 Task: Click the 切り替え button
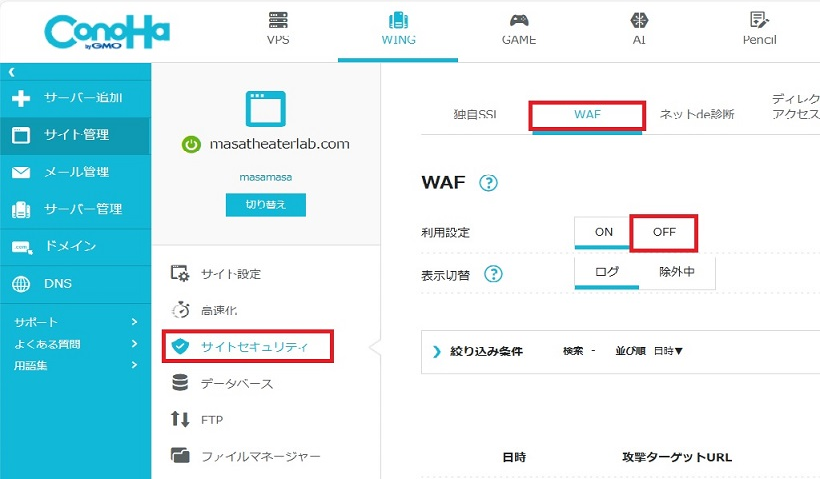click(x=265, y=204)
